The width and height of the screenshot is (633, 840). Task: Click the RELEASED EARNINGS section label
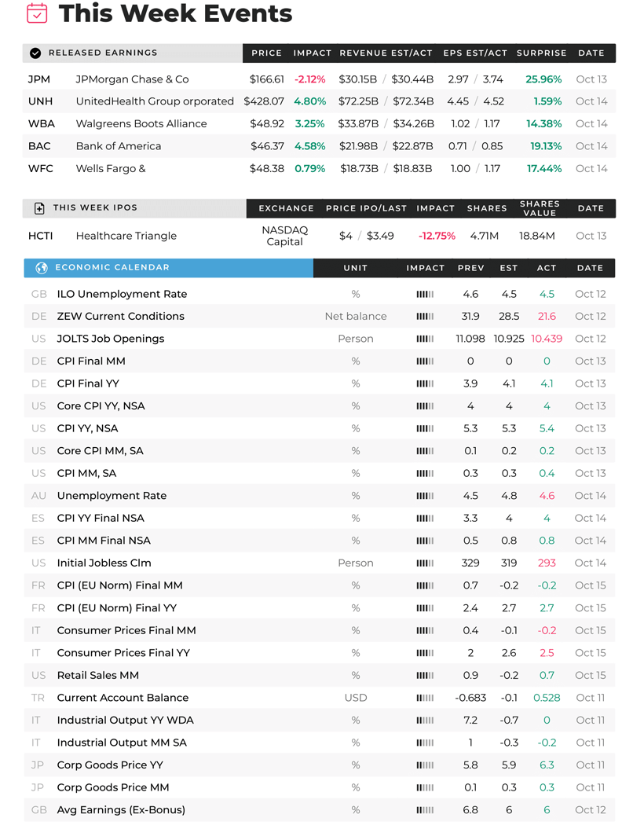coord(104,53)
